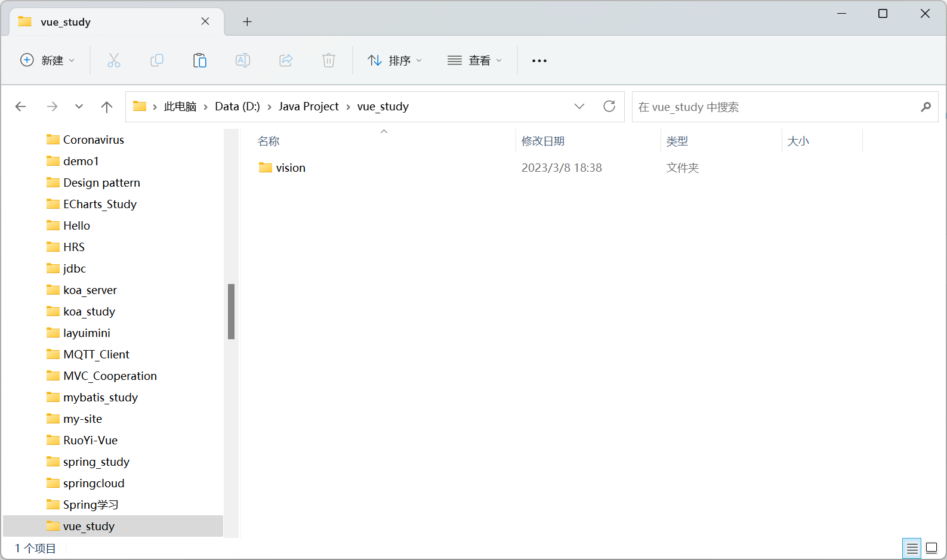Select jdbc folder in sidebar
947x560 pixels.
75,268
